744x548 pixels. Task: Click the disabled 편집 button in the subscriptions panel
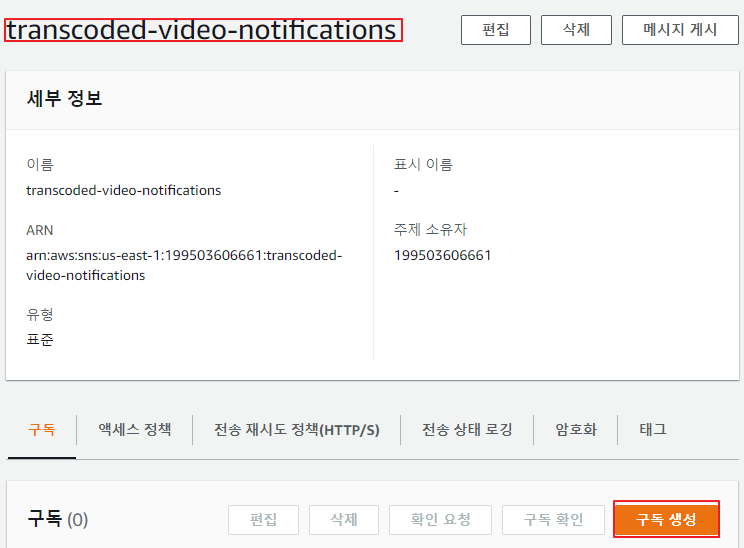tap(263, 520)
